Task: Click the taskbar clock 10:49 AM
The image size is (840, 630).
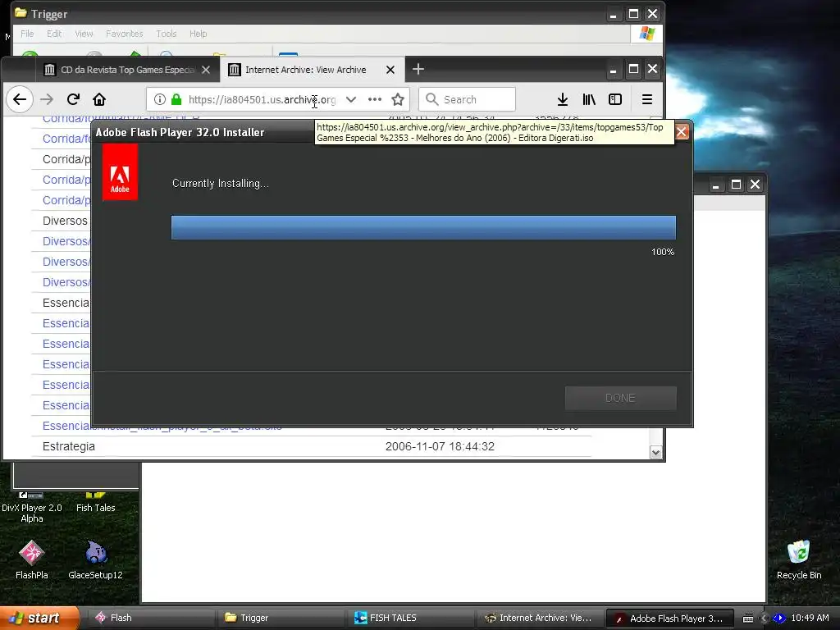Action: (x=810, y=618)
